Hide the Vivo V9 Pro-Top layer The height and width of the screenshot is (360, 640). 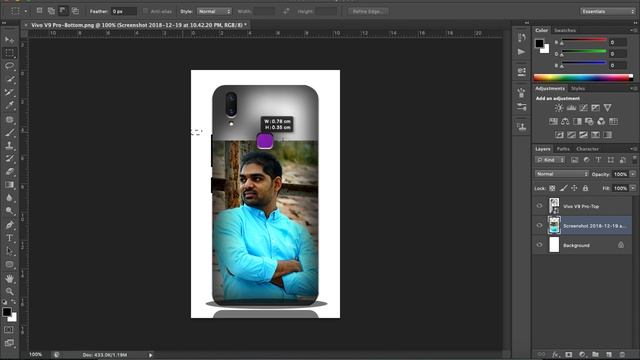tap(539, 206)
